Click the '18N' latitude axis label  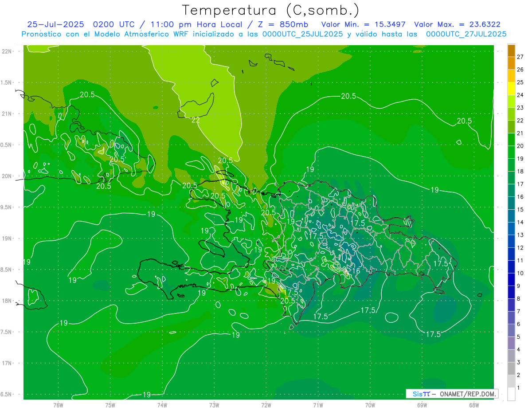[x=7, y=301]
